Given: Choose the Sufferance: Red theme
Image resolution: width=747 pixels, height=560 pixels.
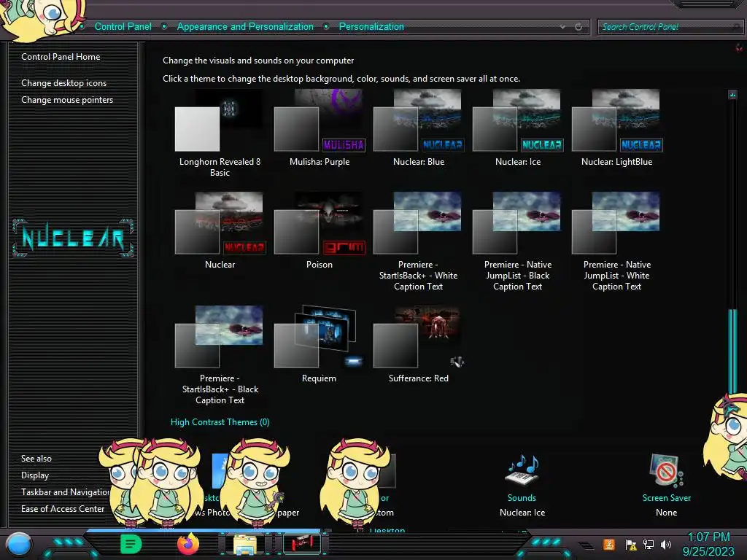Looking at the screenshot, I should coord(418,345).
